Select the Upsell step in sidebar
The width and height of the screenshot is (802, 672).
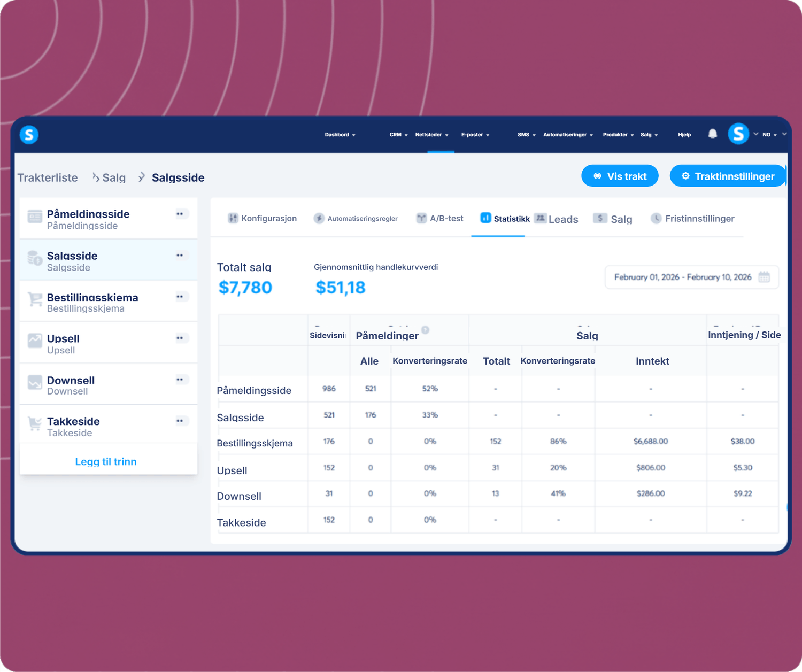[x=109, y=343]
